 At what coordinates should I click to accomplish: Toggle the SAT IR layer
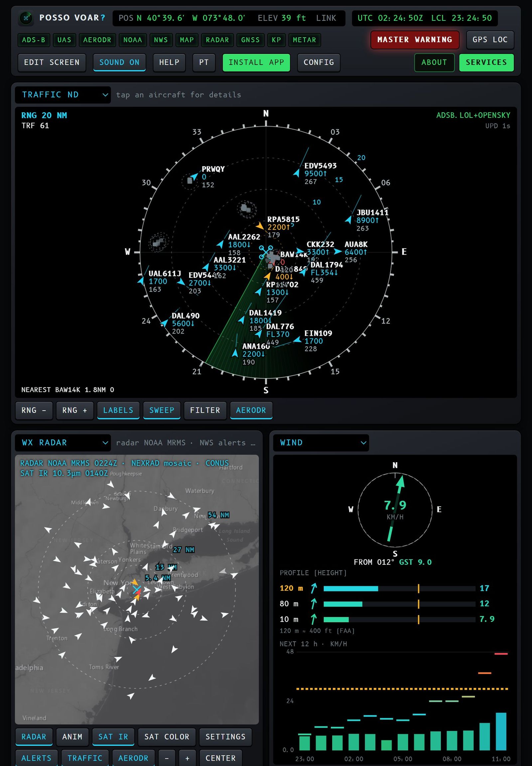113,737
